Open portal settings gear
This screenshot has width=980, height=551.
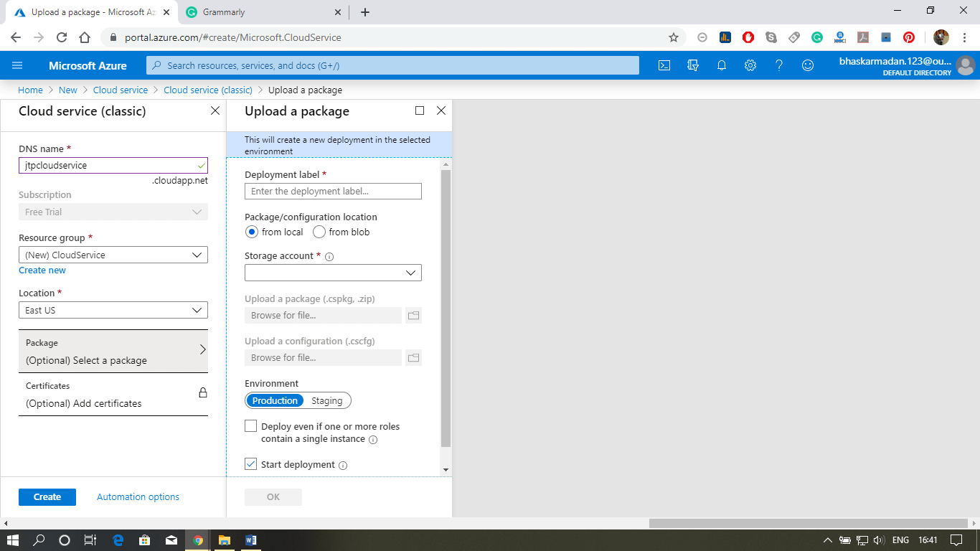pyautogui.click(x=750, y=65)
